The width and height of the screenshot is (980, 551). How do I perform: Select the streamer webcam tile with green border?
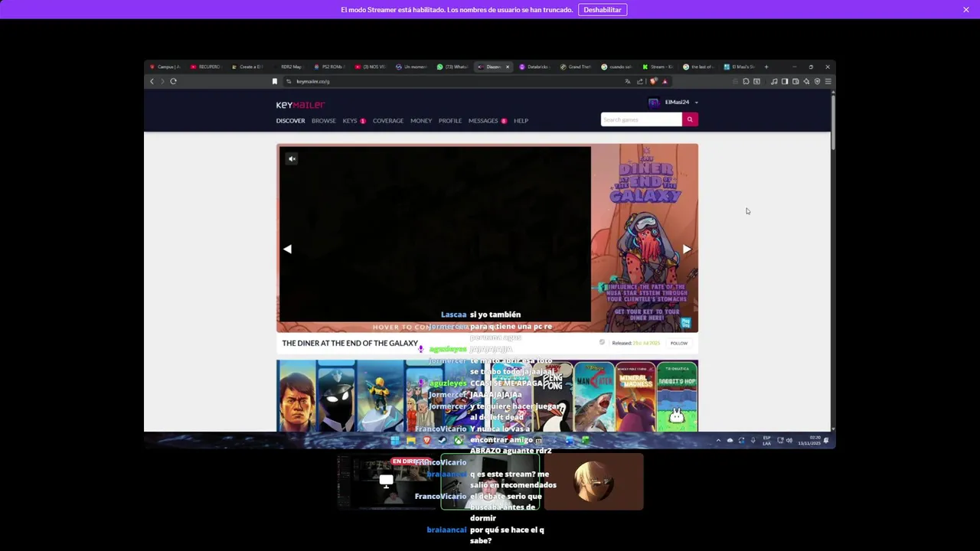pyautogui.click(x=491, y=481)
